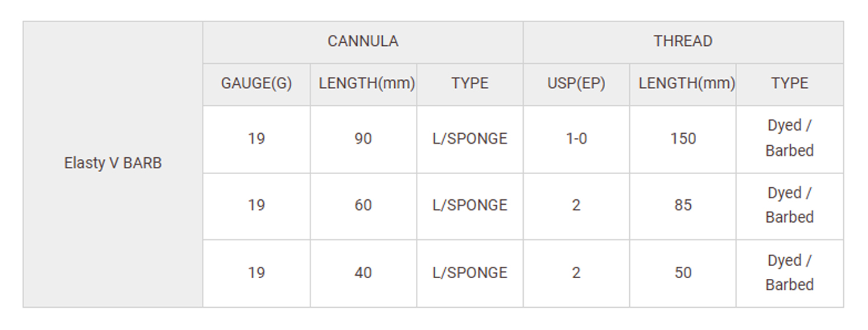Select the cannula length 90 cell
868x330 pixels.
point(363,139)
